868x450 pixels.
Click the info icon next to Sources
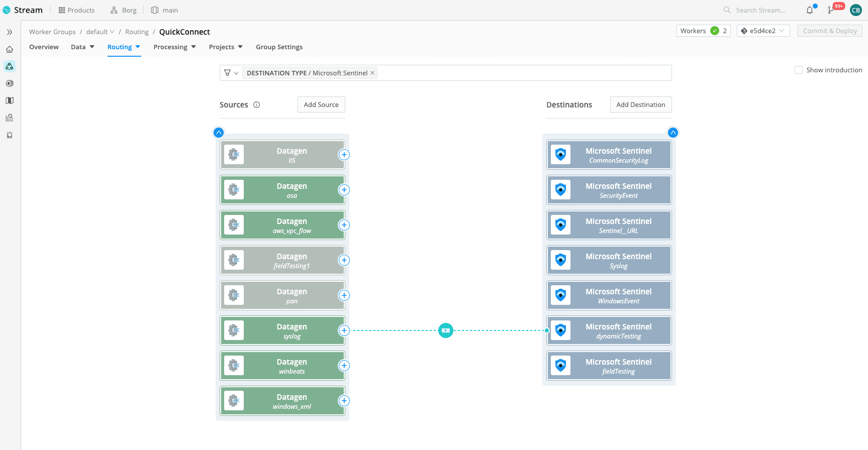[x=256, y=105]
